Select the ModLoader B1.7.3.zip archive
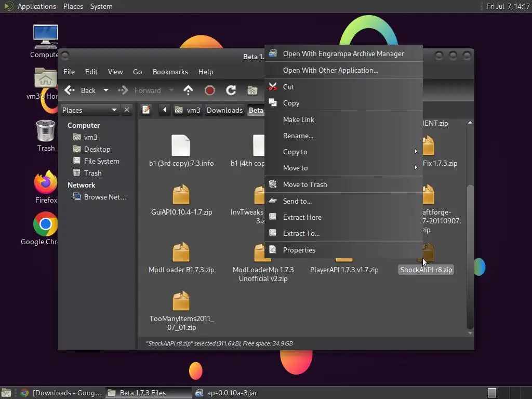Image resolution: width=532 pixels, height=399 pixels. pos(181,258)
